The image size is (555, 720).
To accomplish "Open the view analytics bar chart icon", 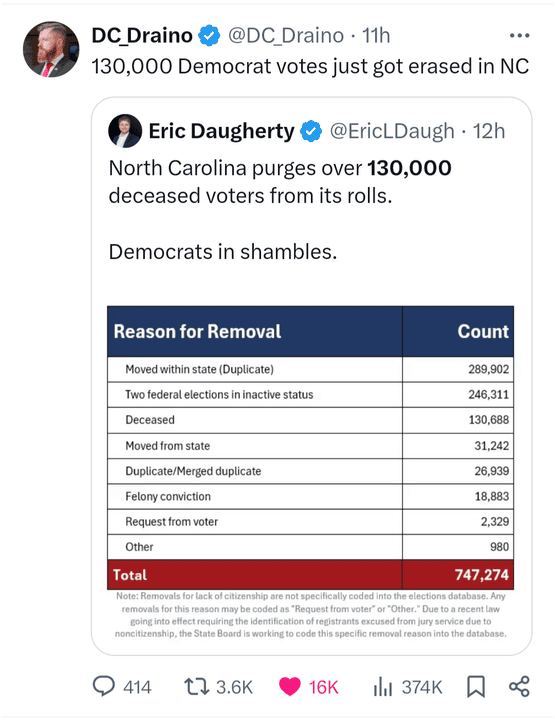I will (x=382, y=687).
